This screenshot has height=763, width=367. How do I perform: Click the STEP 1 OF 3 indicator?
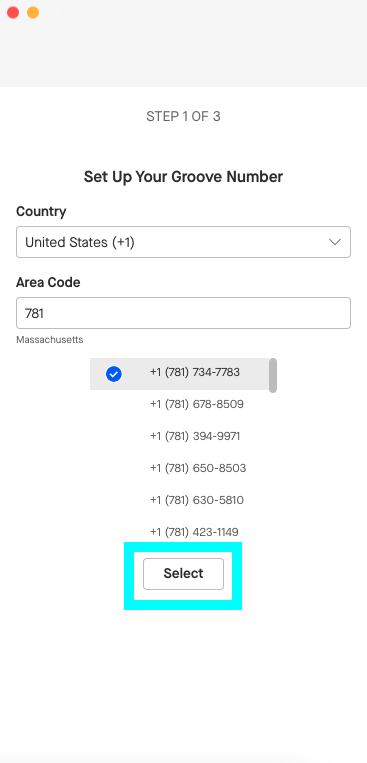click(183, 116)
